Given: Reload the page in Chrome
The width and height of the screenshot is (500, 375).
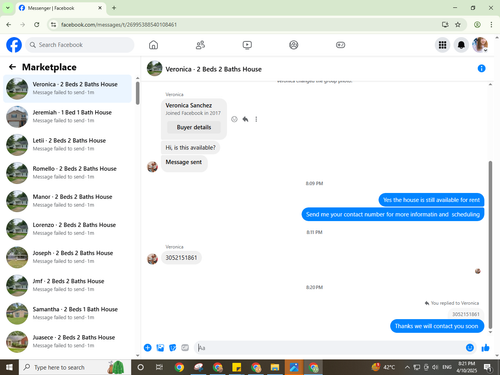Looking at the screenshot, I should tap(37, 25).
